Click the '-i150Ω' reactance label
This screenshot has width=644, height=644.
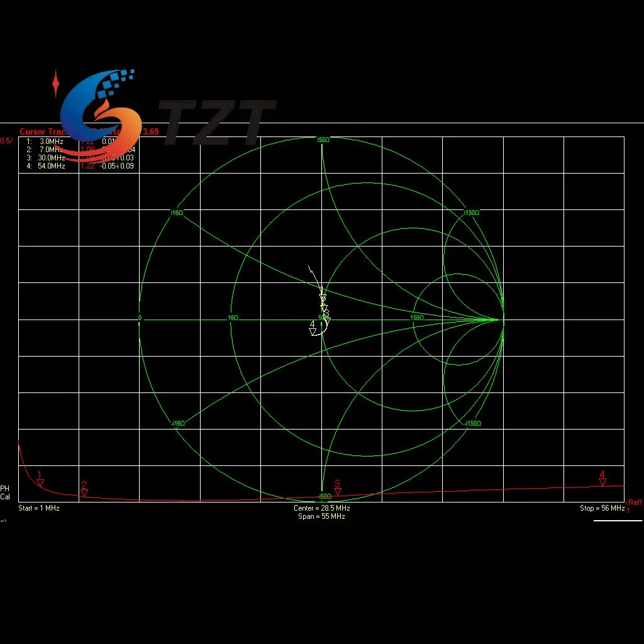(x=473, y=423)
